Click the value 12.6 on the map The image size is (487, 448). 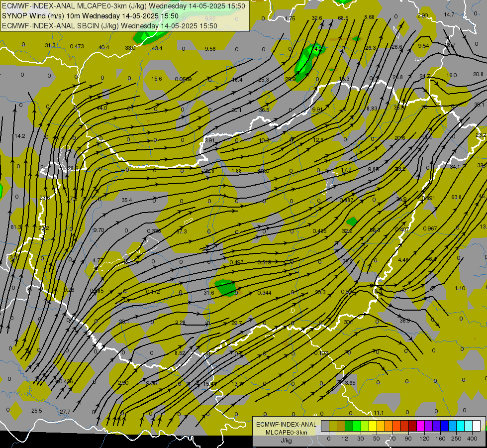coord(318,140)
